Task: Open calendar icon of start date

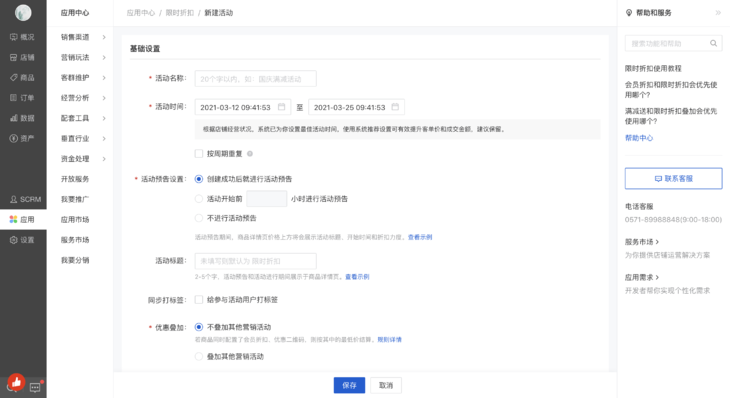Action: pos(281,107)
